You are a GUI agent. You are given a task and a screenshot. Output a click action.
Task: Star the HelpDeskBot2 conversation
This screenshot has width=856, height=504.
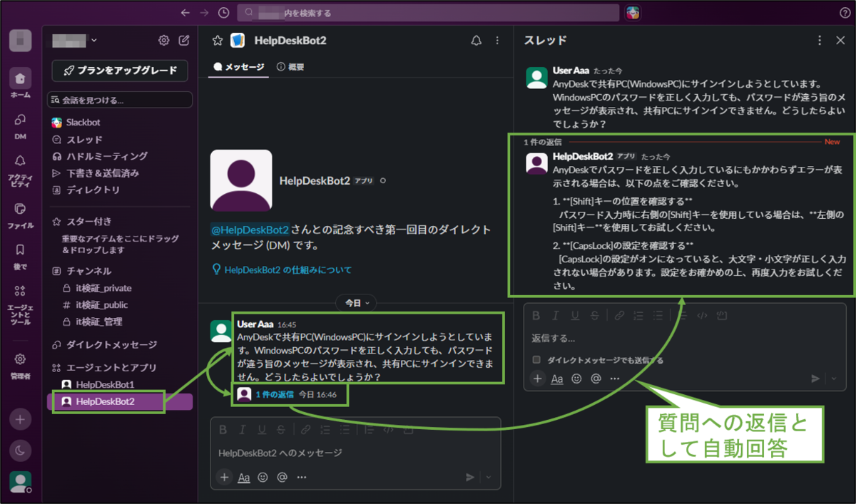click(218, 41)
